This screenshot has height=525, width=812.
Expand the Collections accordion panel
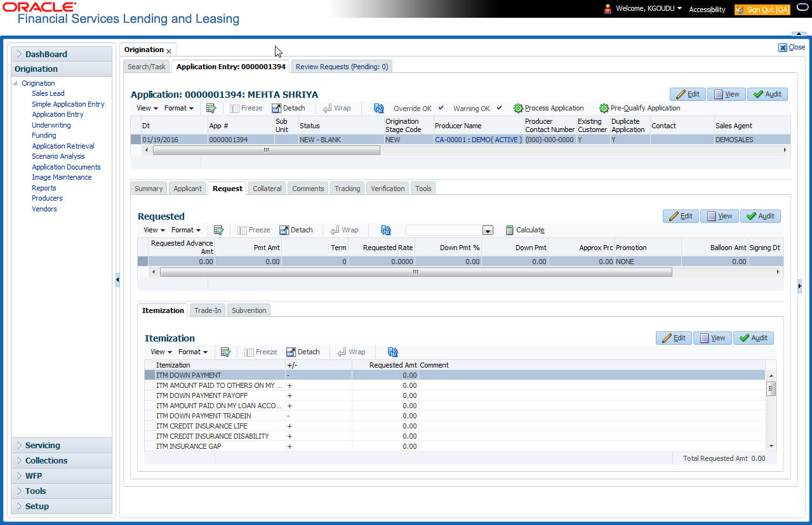tap(62, 461)
